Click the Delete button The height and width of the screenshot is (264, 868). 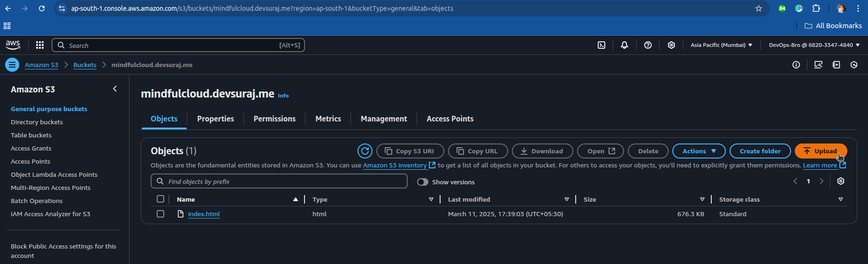648,151
